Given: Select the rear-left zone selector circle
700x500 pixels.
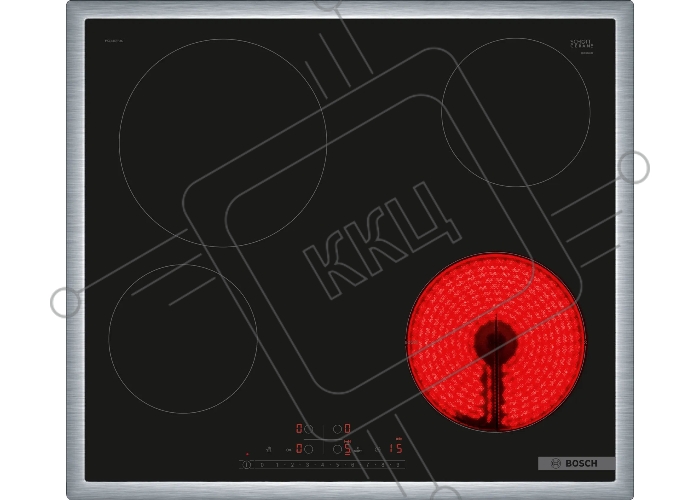Looking at the screenshot, I should [x=308, y=429].
